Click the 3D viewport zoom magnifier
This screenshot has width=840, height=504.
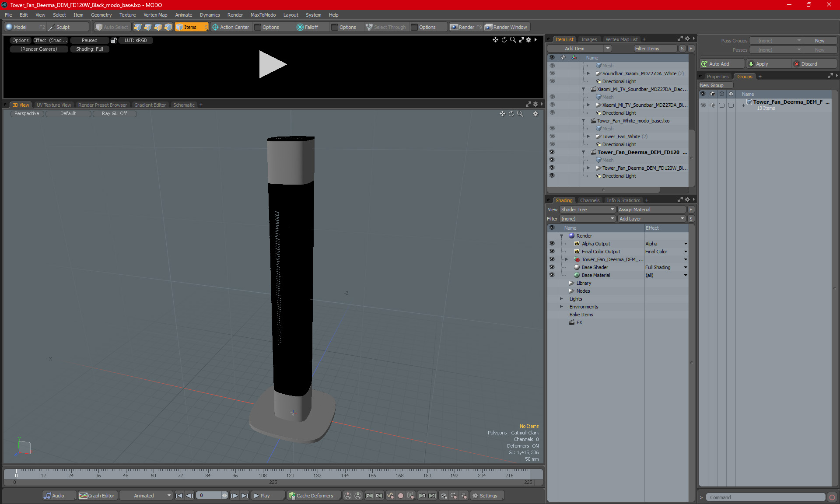(520, 114)
